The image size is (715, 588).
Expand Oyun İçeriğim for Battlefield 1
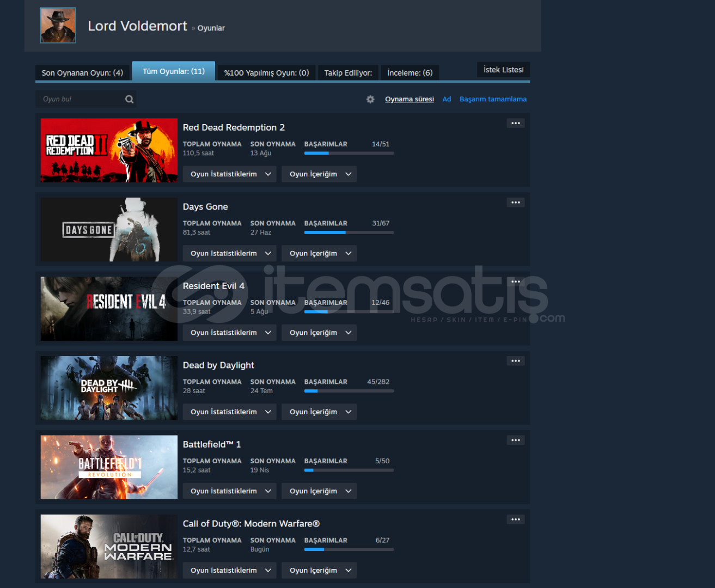click(x=319, y=491)
